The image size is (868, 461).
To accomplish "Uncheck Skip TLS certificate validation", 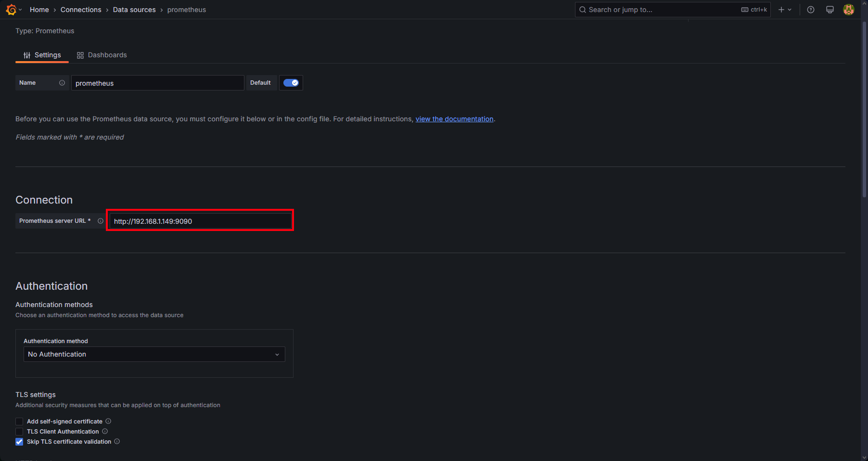I will (x=19, y=442).
